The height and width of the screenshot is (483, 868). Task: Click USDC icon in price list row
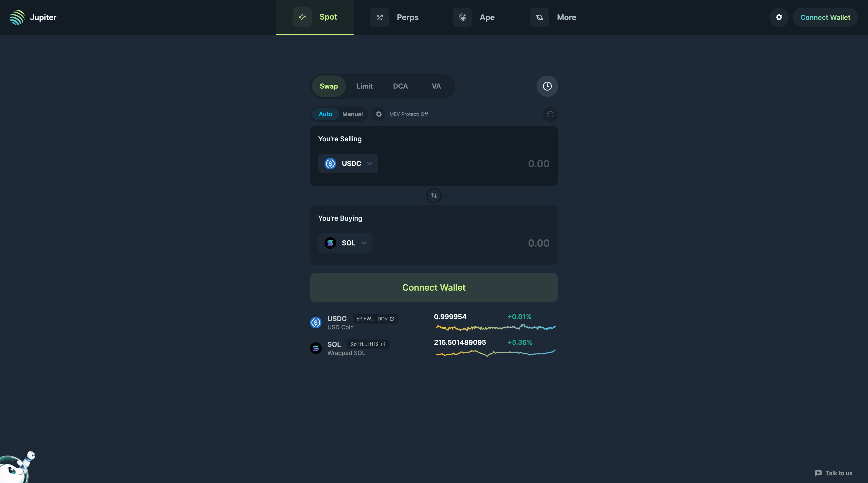[316, 322]
